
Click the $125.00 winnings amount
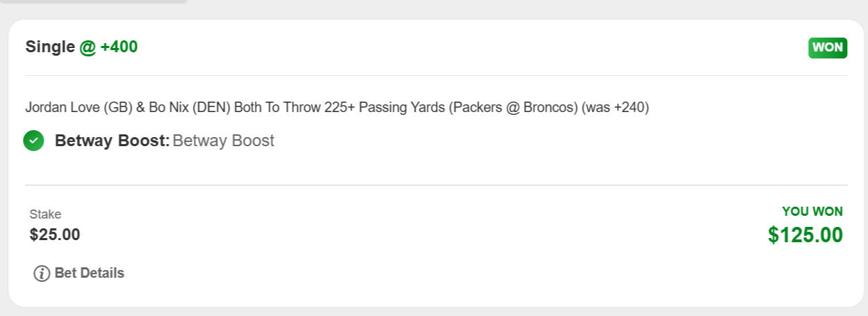point(805,235)
